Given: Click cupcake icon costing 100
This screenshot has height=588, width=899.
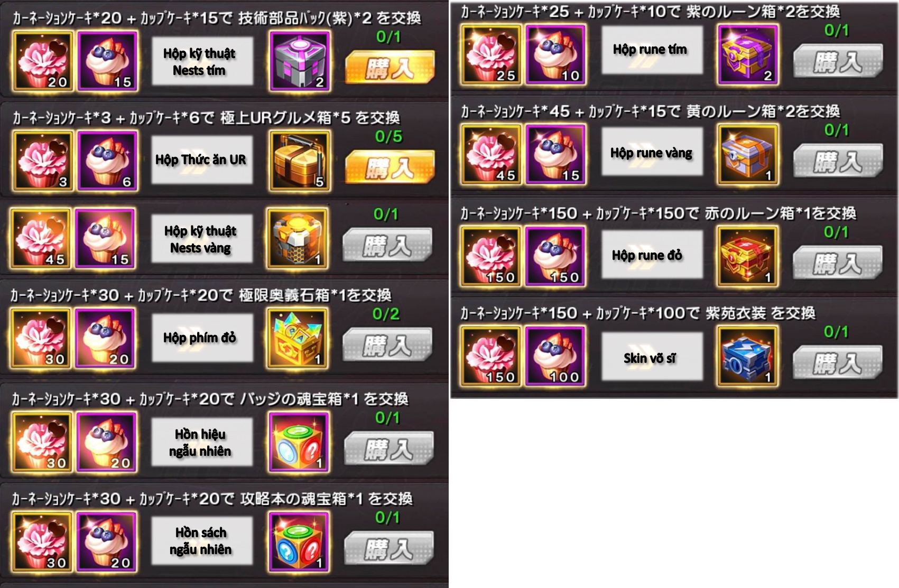Looking at the screenshot, I should point(555,356).
